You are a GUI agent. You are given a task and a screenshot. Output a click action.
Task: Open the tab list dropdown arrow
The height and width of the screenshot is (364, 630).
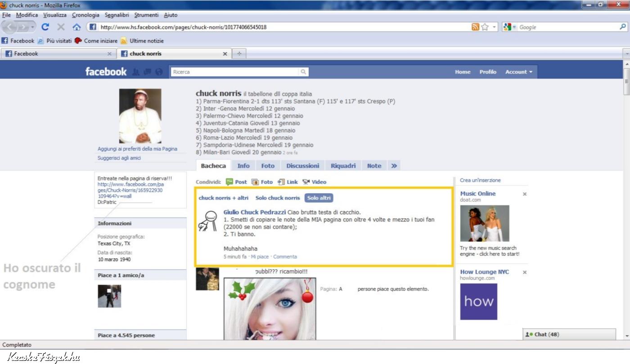(626, 53)
